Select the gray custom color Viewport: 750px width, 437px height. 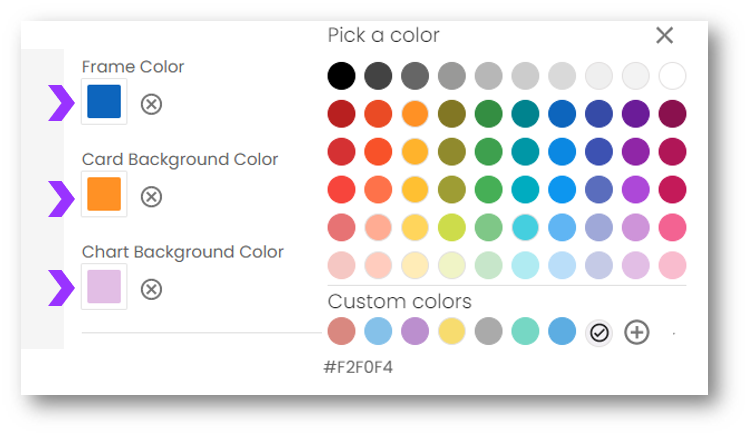pos(489,332)
